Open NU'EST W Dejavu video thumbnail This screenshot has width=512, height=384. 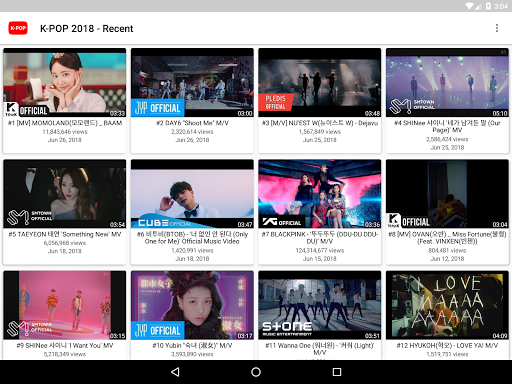[x=320, y=83]
